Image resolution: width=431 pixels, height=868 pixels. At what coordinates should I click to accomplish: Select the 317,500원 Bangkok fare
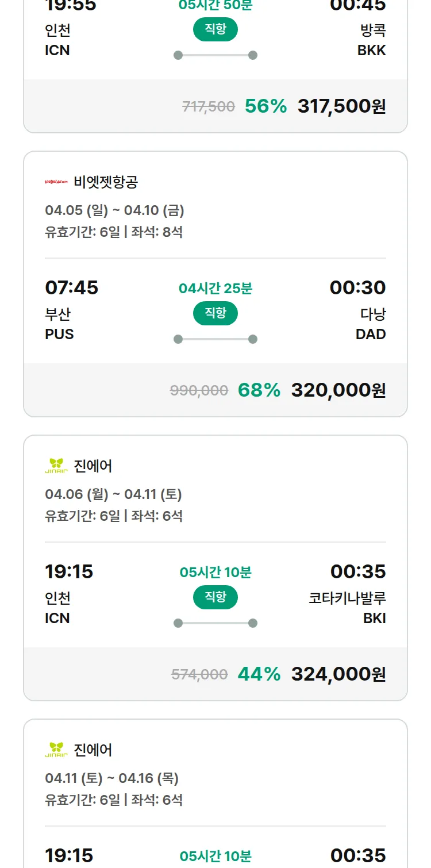click(x=341, y=106)
